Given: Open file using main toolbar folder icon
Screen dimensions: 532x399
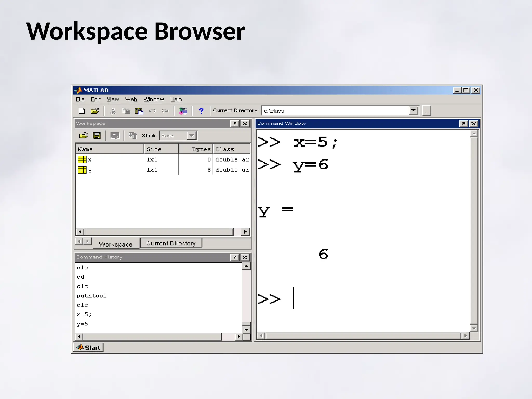Looking at the screenshot, I should [95, 111].
